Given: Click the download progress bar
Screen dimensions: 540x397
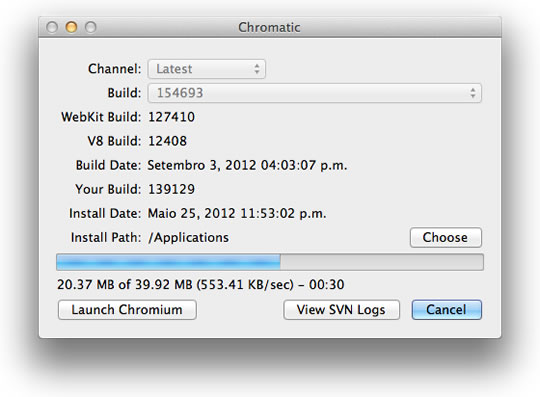Looking at the screenshot, I should 270,262.
